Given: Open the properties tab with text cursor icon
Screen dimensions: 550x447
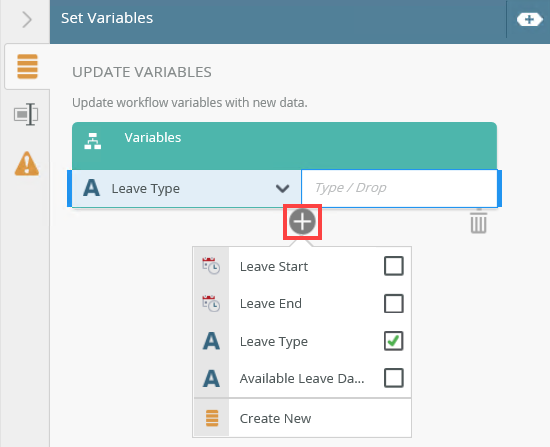Looking at the screenshot, I should click(x=26, y=114).
